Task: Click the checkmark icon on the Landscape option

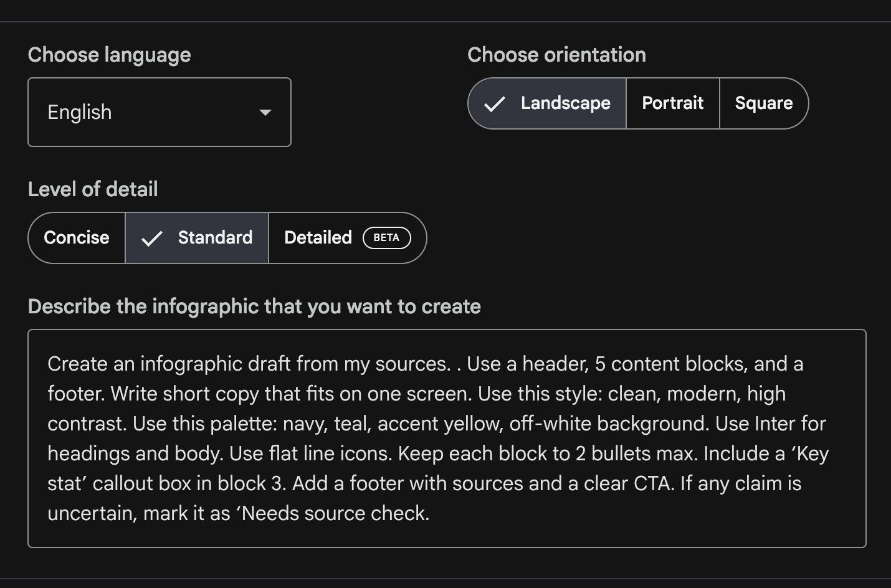Action: [494, 103]
